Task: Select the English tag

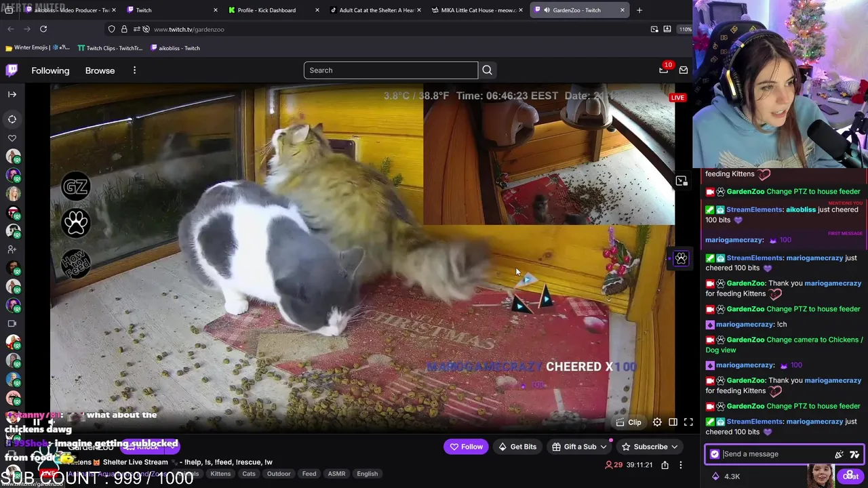Action: [368, 474]
